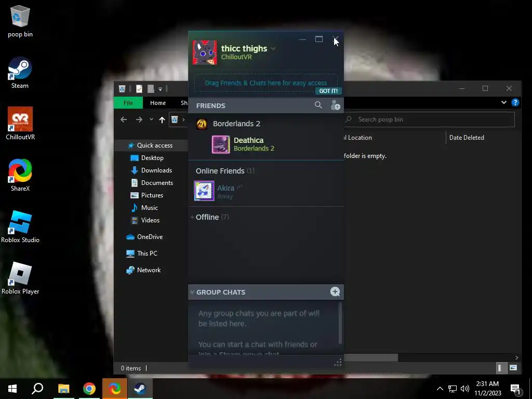The image size is (532, 399).
Task: Click the Explorer horizontal scrollbar right arrow
Action: coord(516,357)
